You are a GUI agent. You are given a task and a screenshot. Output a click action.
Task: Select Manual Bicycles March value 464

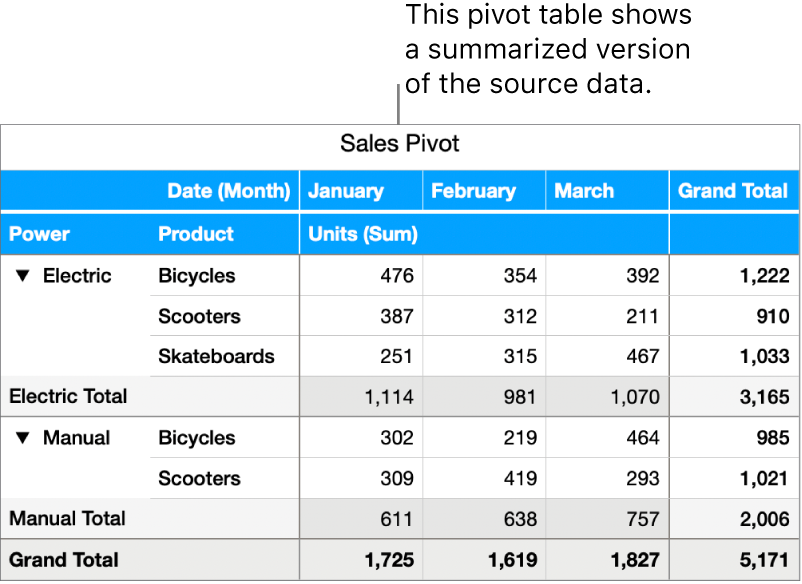coord(642,438)
